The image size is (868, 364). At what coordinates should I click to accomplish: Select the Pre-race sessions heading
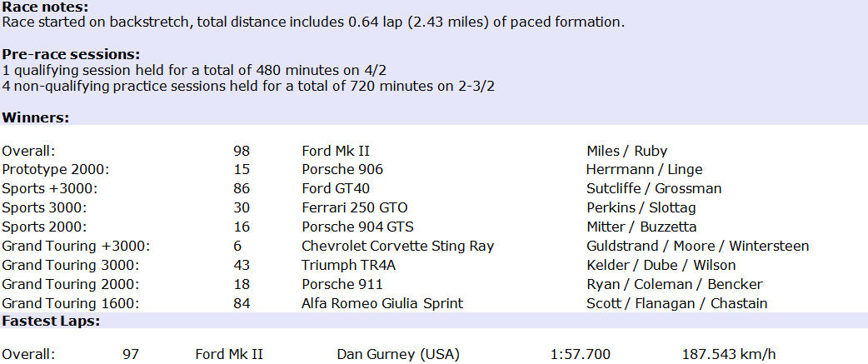72,55
